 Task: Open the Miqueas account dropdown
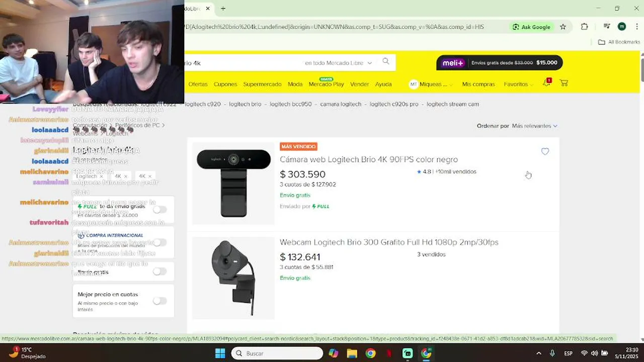431,84
